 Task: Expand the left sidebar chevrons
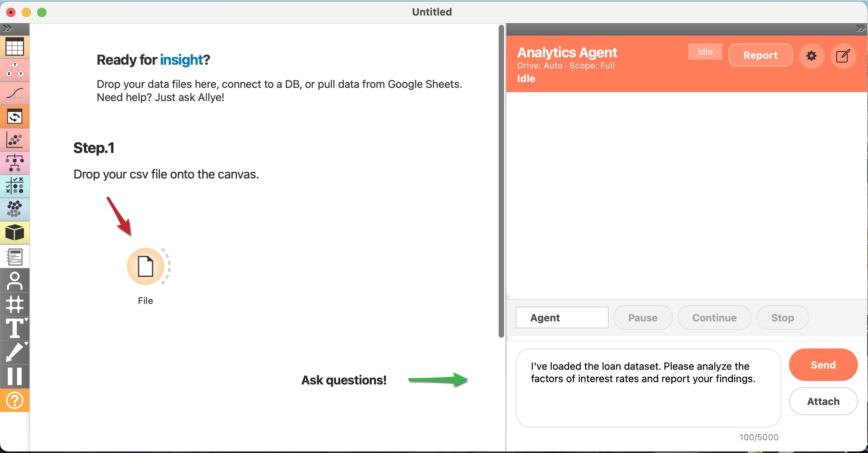click(7, 28)
